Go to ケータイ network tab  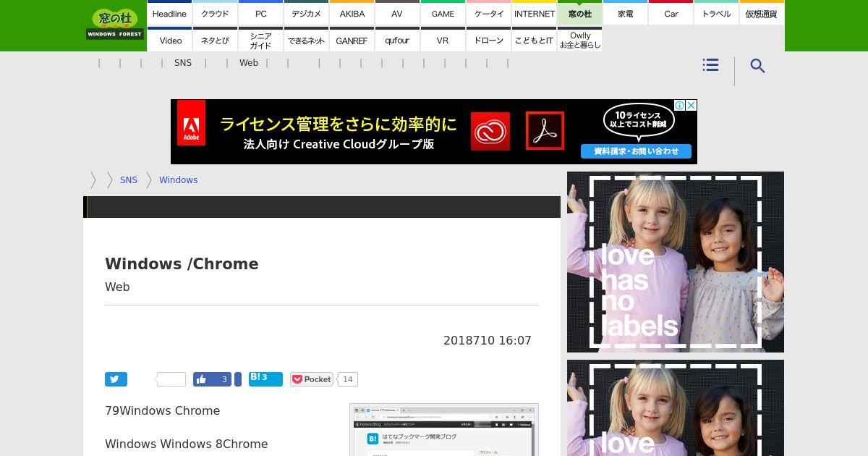pyautogui.click(x=488, y=13)
